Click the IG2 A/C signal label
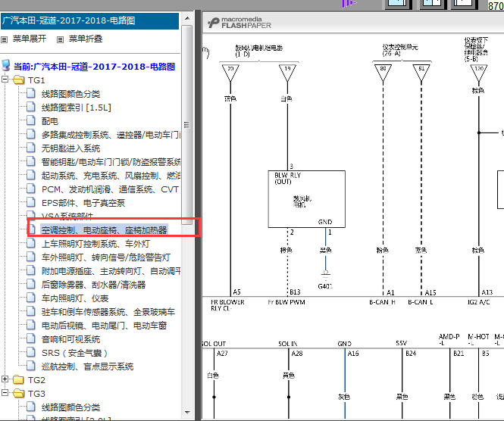This screenshot has width=504, height=421. pyautogui.click(x=478, y=302)
